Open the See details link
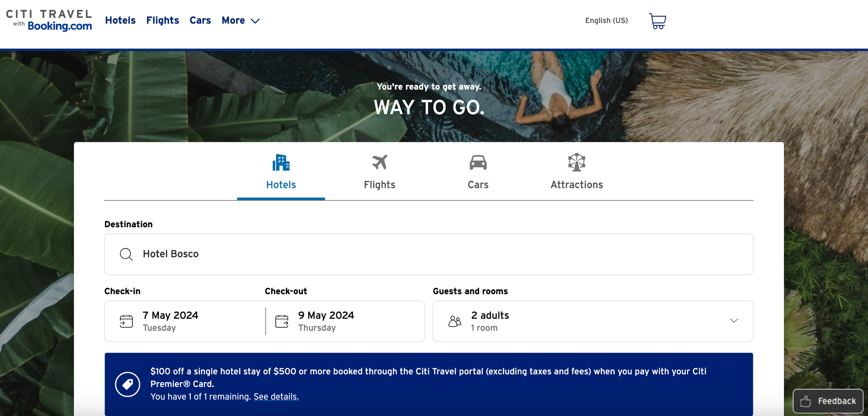 coord(276,397)
